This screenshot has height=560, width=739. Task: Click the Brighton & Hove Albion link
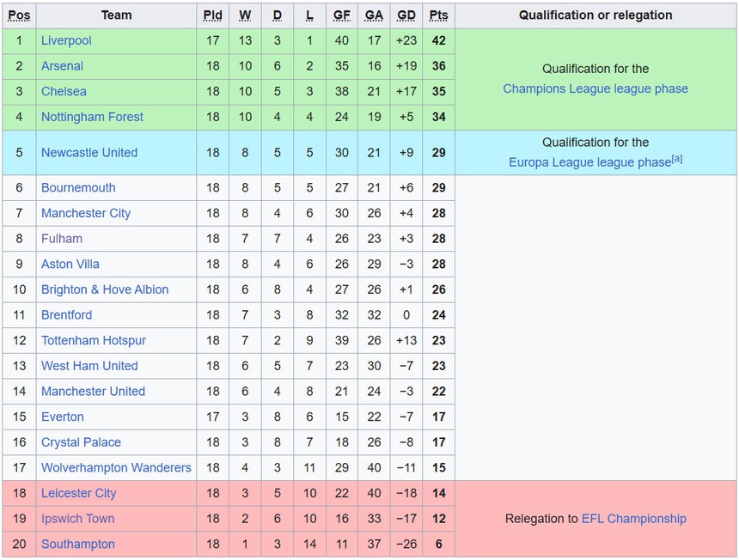[105, 289]
